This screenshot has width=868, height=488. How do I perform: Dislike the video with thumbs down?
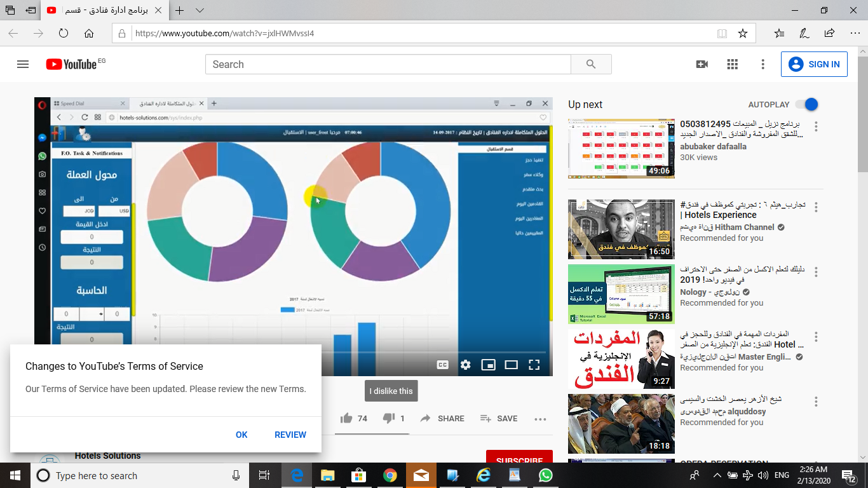tap(389, 418)
